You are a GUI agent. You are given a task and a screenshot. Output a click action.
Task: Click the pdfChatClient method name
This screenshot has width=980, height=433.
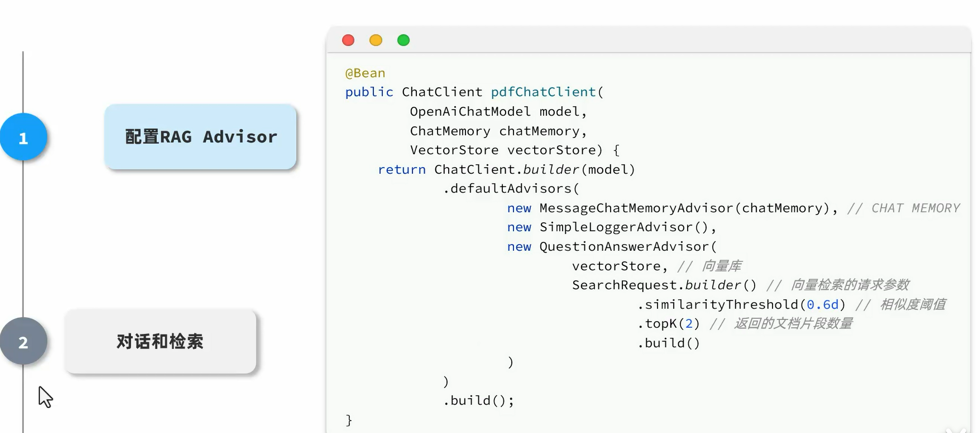coord(543,92)
